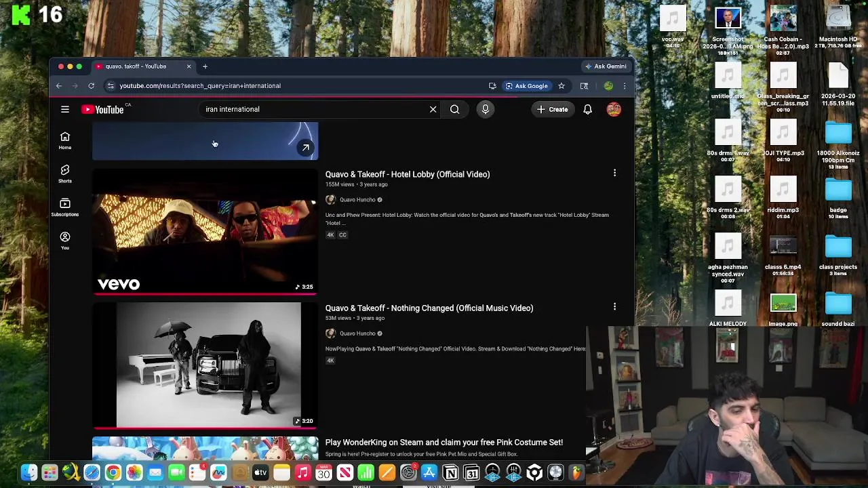Open the You section in the sidebar

(65, 241)
